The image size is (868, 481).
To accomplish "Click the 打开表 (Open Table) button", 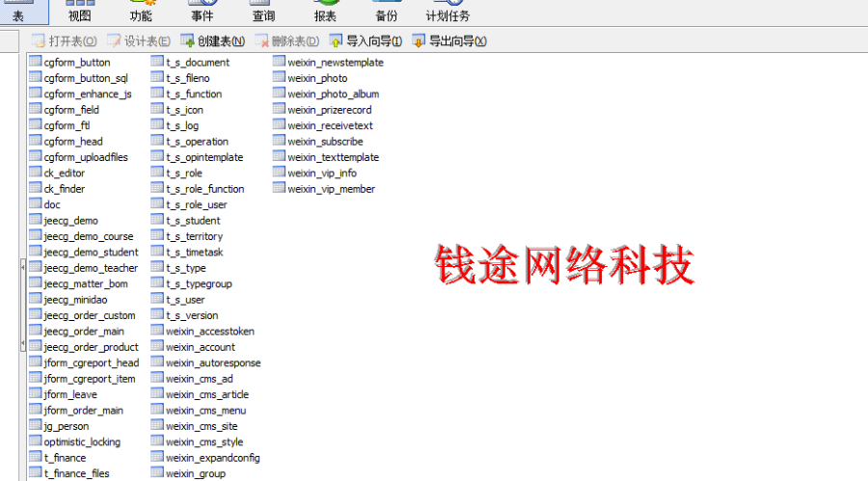I will [x=65, y=40].
